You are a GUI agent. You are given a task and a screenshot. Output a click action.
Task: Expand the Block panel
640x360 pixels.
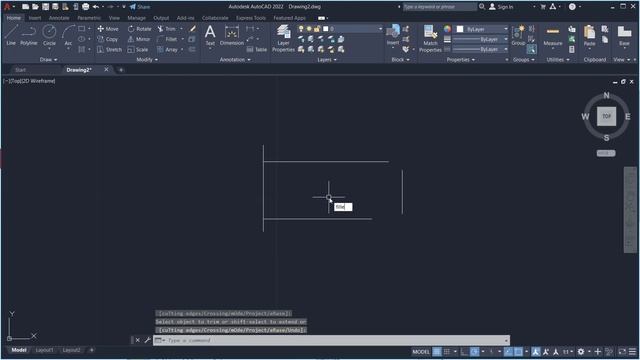point(400,60)
